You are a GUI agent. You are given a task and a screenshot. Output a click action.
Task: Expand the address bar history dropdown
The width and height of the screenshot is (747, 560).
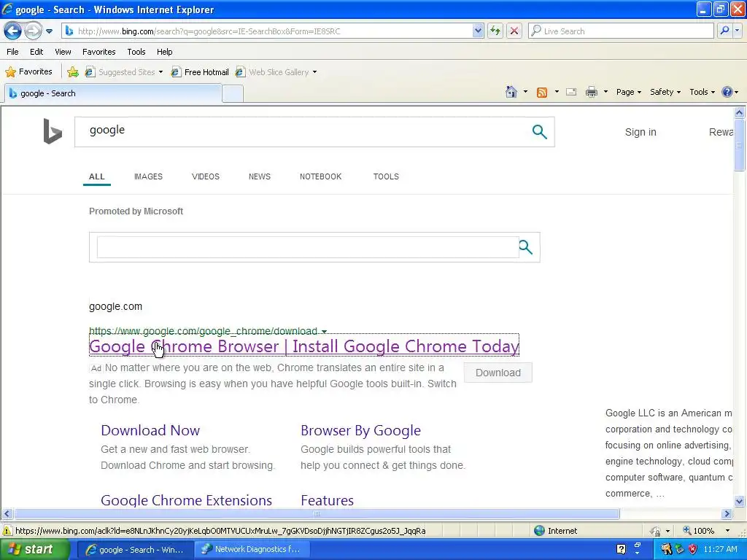coord(478,31)
